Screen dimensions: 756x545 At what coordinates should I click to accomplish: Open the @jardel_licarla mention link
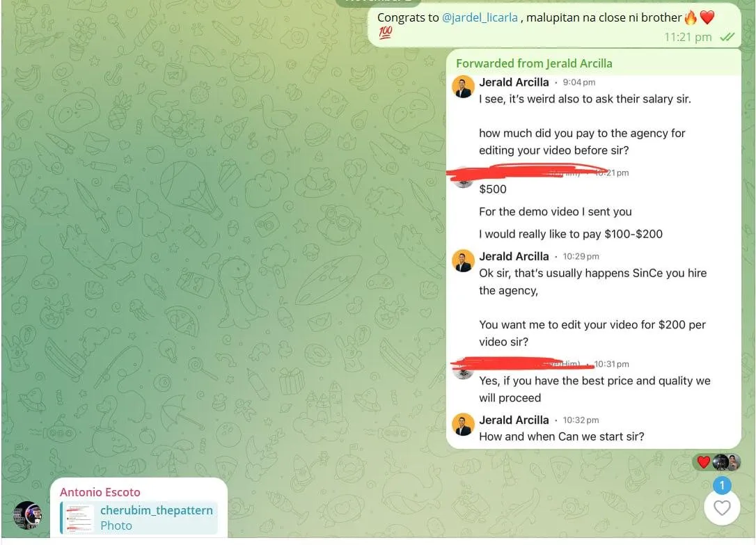click(480, 17)
